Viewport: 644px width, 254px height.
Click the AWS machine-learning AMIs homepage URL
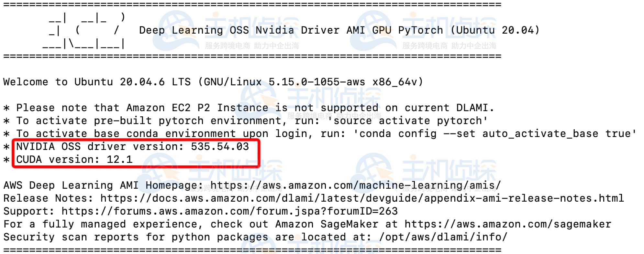[355, 185]
